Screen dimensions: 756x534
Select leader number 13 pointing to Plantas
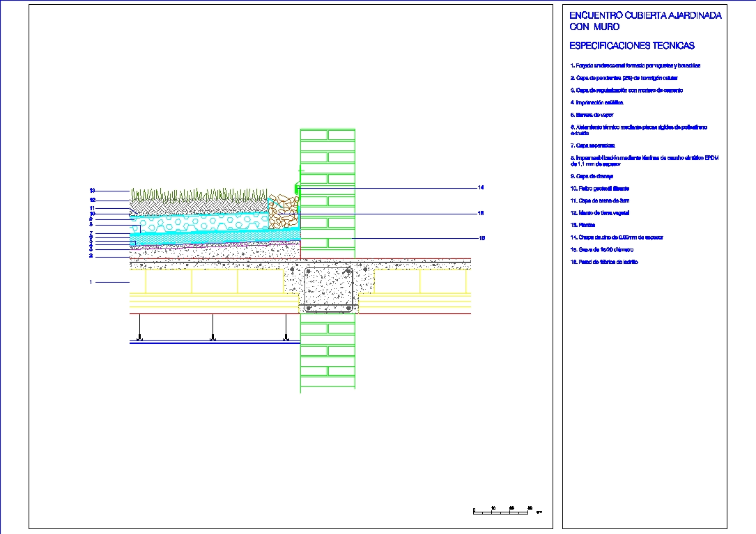pyautogui.click(x=92, y=189)
